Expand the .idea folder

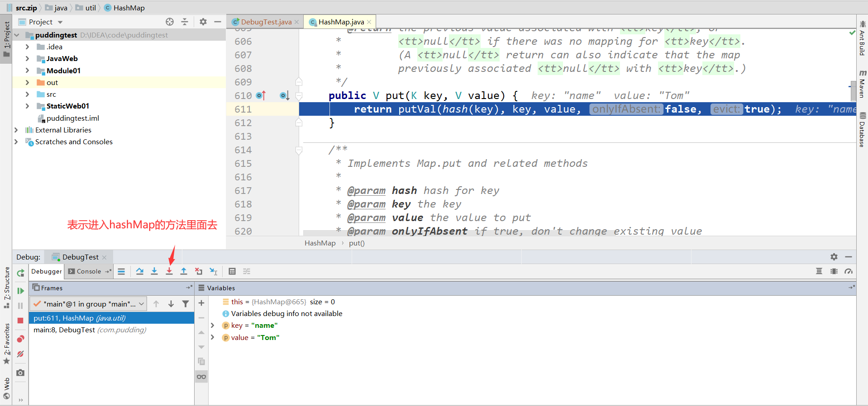coord(27,47)
